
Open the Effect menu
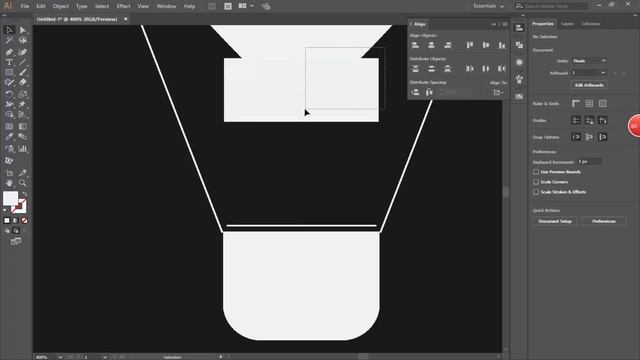[x=123, y=6]
